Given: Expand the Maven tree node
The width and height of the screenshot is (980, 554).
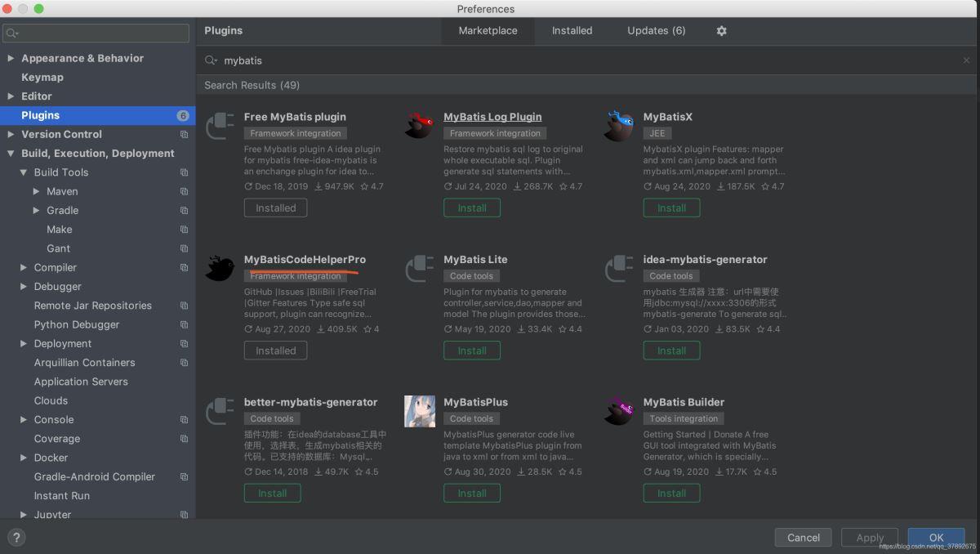Looking at the screenshot, I should pyautogui.click(x=36, y=191).
